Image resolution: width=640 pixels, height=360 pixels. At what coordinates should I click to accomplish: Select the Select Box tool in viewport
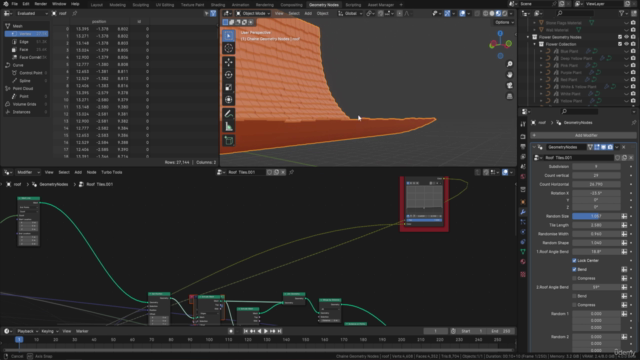point(229,36)
